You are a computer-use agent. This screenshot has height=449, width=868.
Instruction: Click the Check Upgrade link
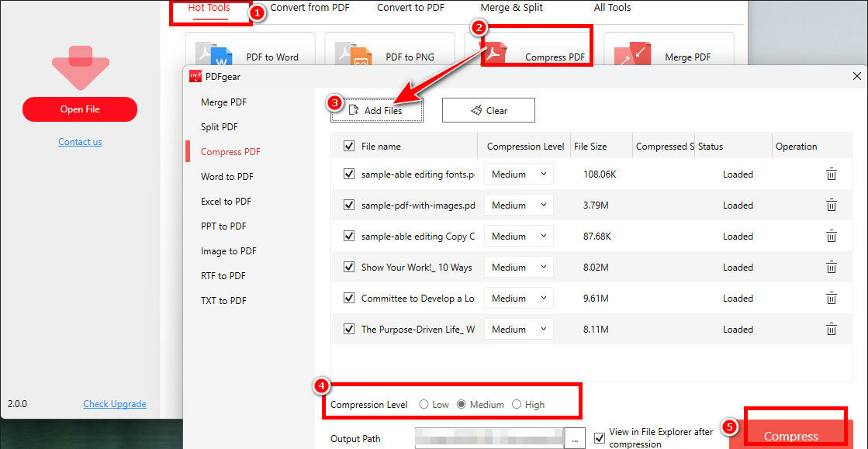pos(115,403)
